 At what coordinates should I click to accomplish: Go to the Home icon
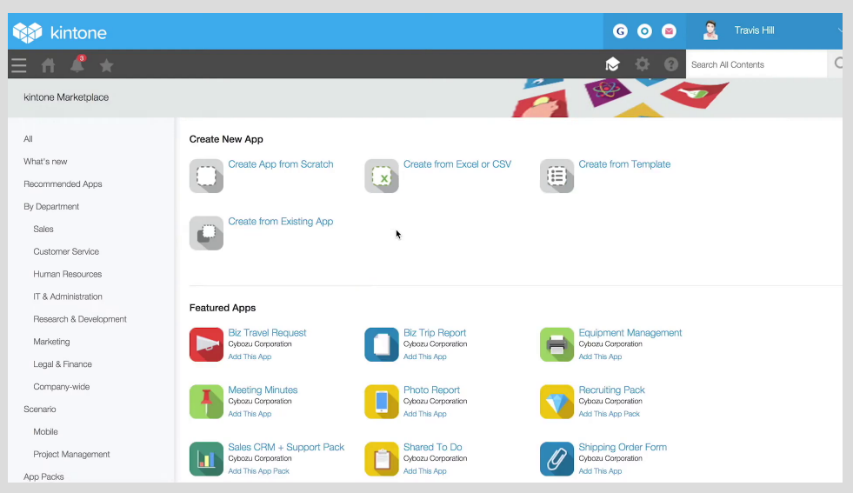click(48, 65)
